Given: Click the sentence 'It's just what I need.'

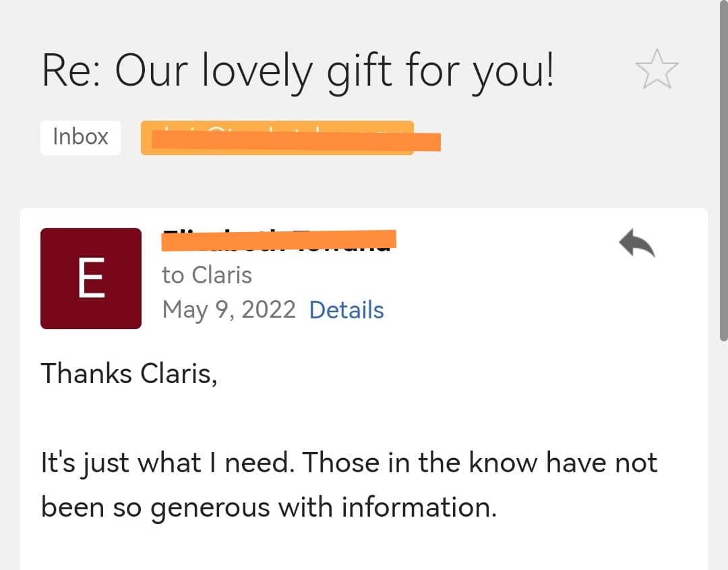Looking at the screenshot, I should click(x=167, y=463).
